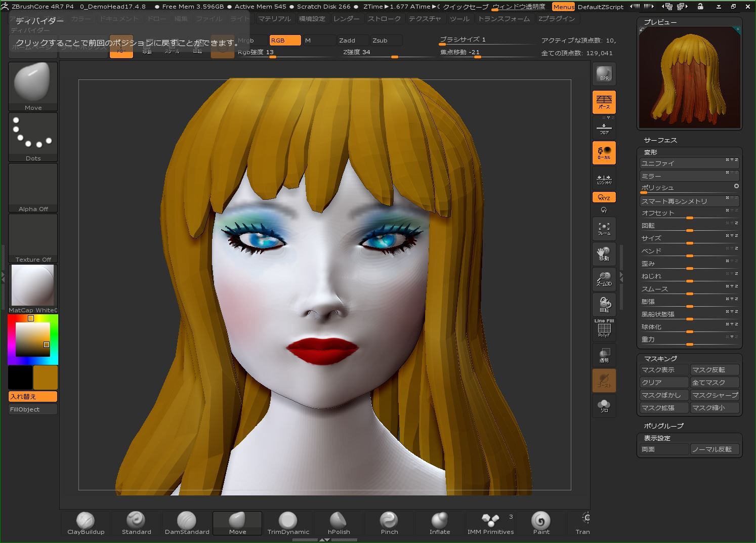The height and width of the screenshot is (543, 756).
Task: Click the FillObject button
Action: point(33,409)
